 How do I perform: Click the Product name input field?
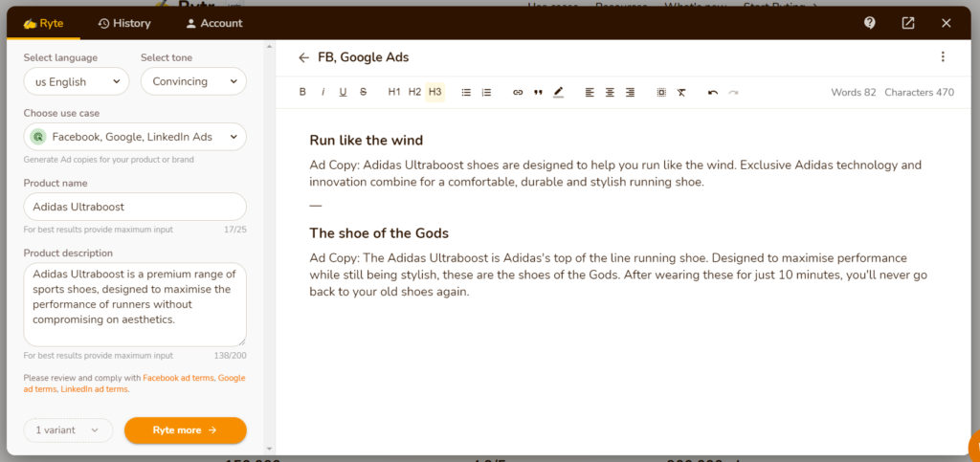click(135, 206)
